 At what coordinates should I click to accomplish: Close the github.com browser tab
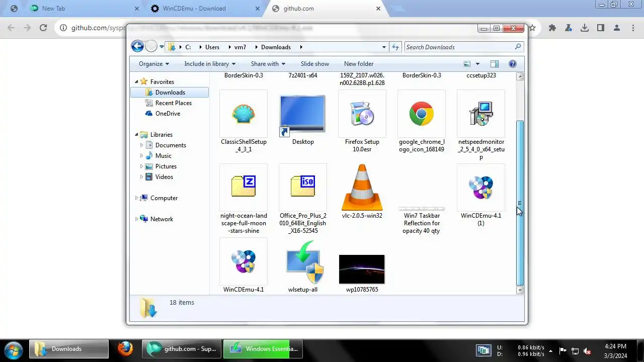pos(378,9)
